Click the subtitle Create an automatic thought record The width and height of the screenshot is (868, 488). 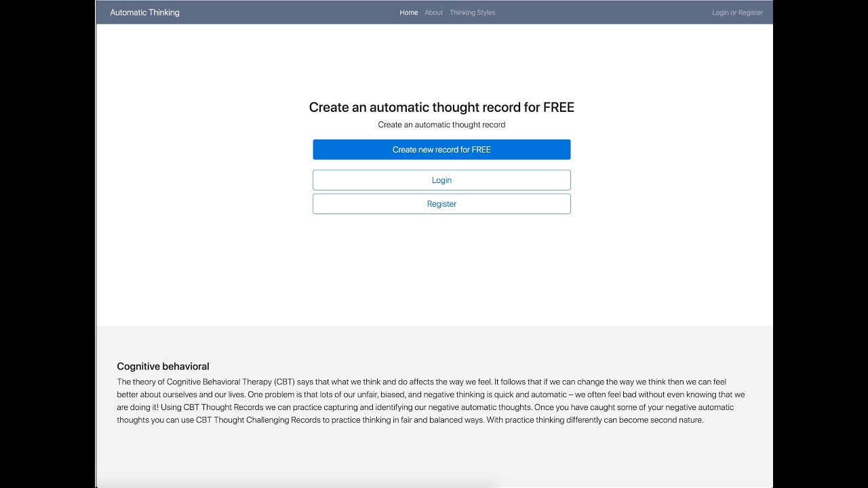(x=441, y=125)
